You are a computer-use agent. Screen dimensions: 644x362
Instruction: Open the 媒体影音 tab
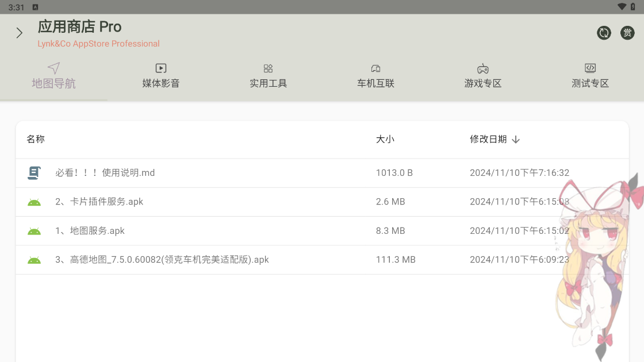(161, 76)
